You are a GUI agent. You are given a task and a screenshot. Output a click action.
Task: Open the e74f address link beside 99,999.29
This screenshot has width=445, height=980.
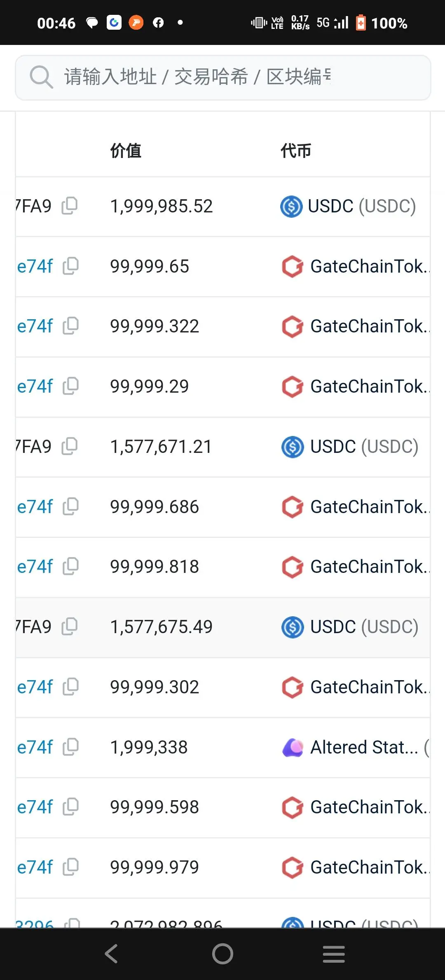point(35,386)
